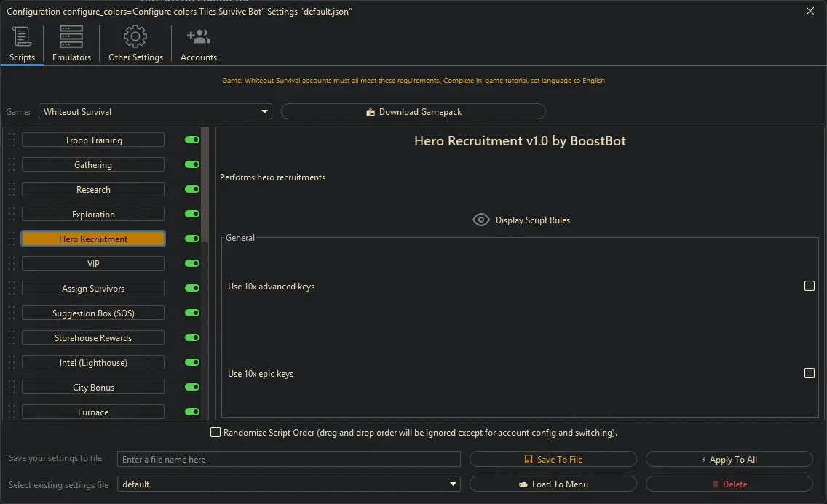Expand the Game dropdown showing Whiteout Survival
Screen dimensions: 827x504
point(155,111)
